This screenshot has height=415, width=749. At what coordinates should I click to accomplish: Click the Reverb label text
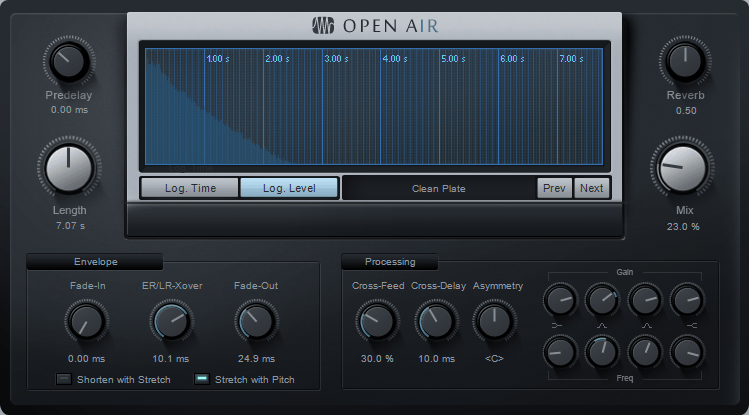pos(685,96)
